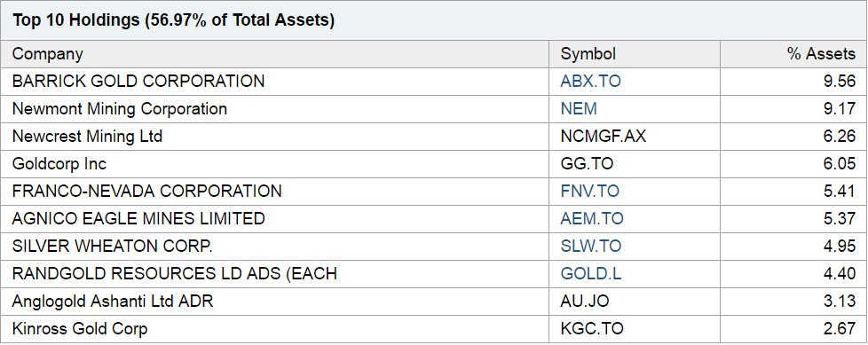Click the GG.TO symbol text
868x345 pixels.
587,164
